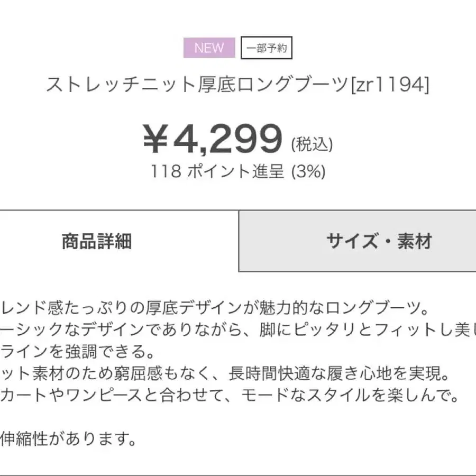This screenshot has height=476, width=476.
Task: Click the (3%) points rate text
Action: (309, 171)
